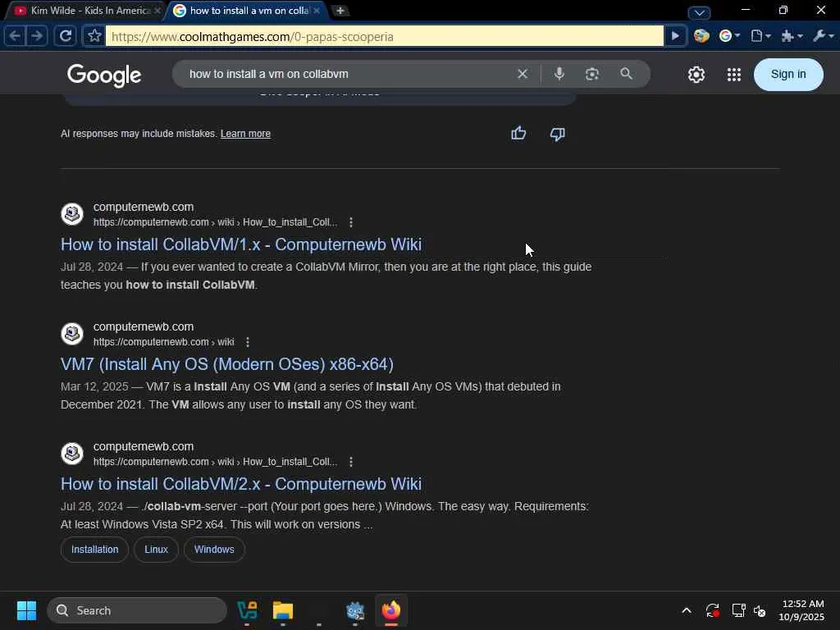This screenshot has height=630, width=840.
Task: Open the network tray icon
Action: click(x=738, y=610)
